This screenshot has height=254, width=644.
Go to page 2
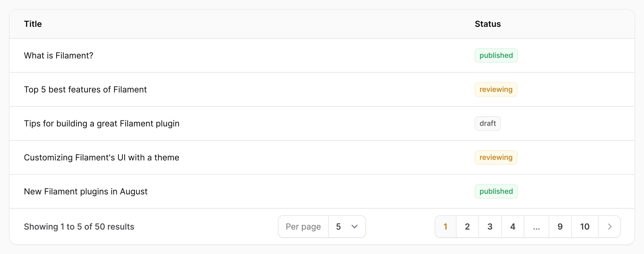[x=467, y=227]
